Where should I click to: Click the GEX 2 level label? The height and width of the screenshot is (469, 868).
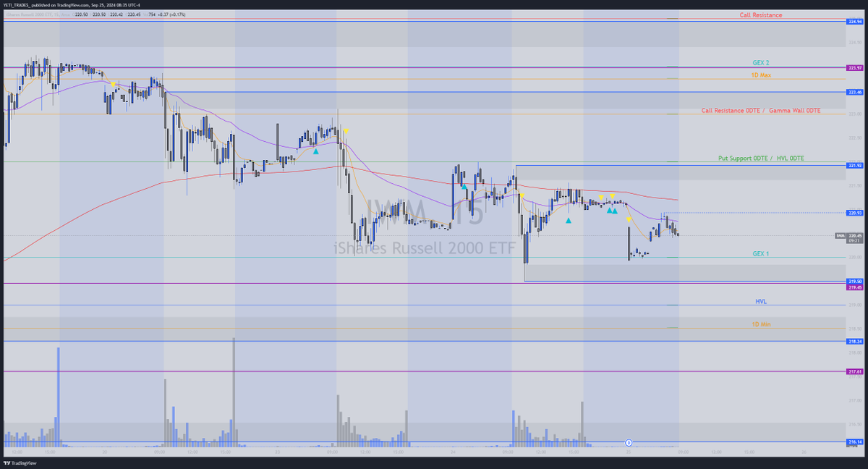[760, 62]
